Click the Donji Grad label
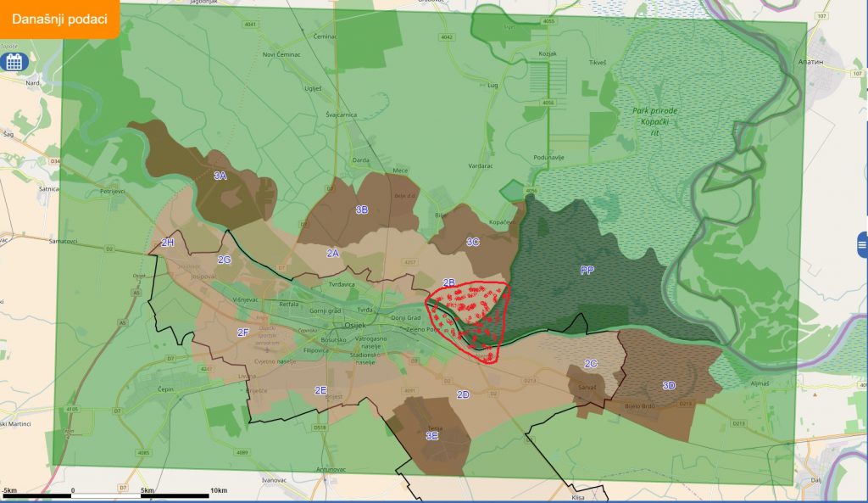868x503 pixels. click(x=406, y=318)
